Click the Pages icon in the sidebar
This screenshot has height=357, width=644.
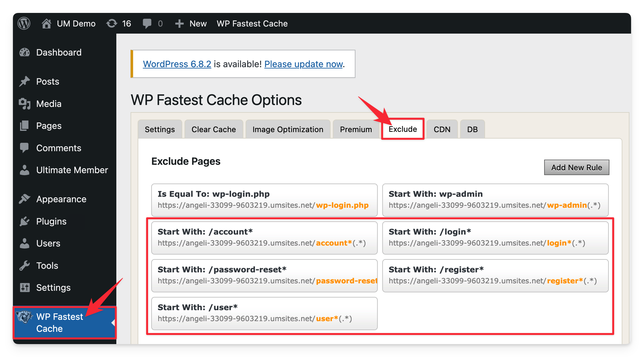point(25,126)
